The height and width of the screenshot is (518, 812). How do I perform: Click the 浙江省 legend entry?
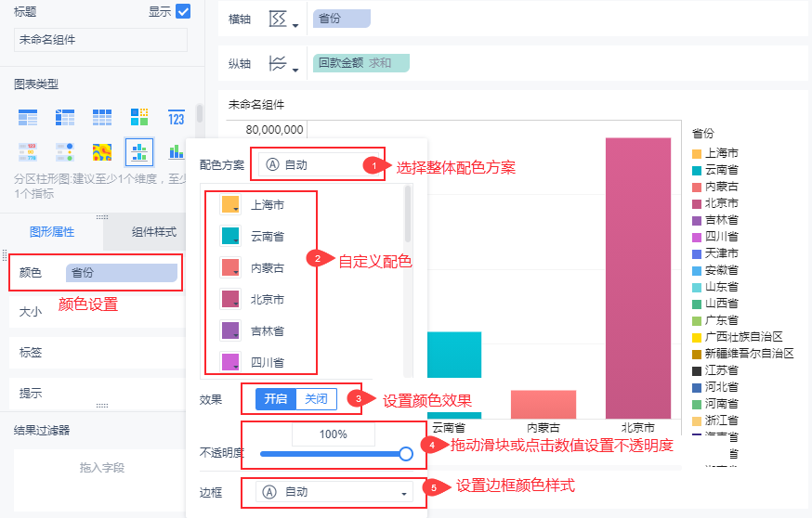click(x=715, y=421)
